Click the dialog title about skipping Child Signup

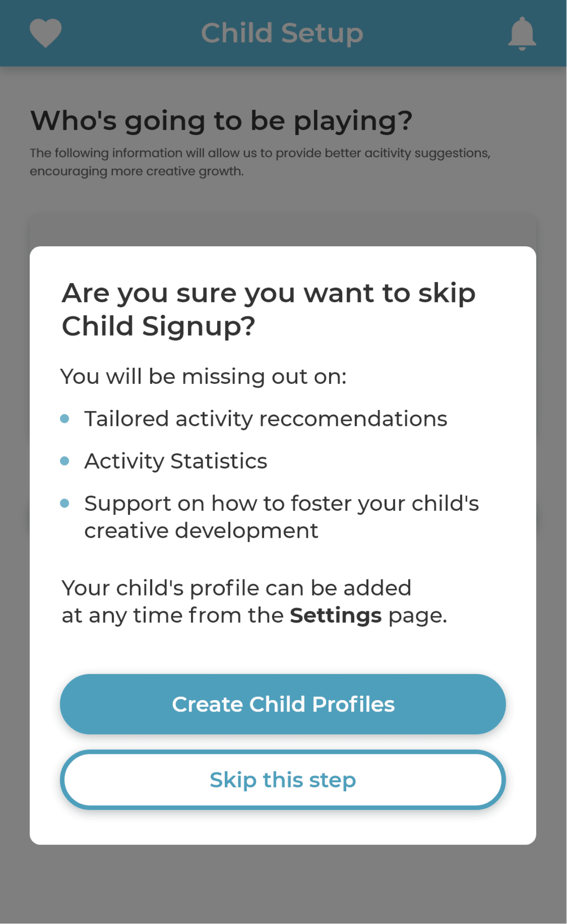(x=269, y=310)
